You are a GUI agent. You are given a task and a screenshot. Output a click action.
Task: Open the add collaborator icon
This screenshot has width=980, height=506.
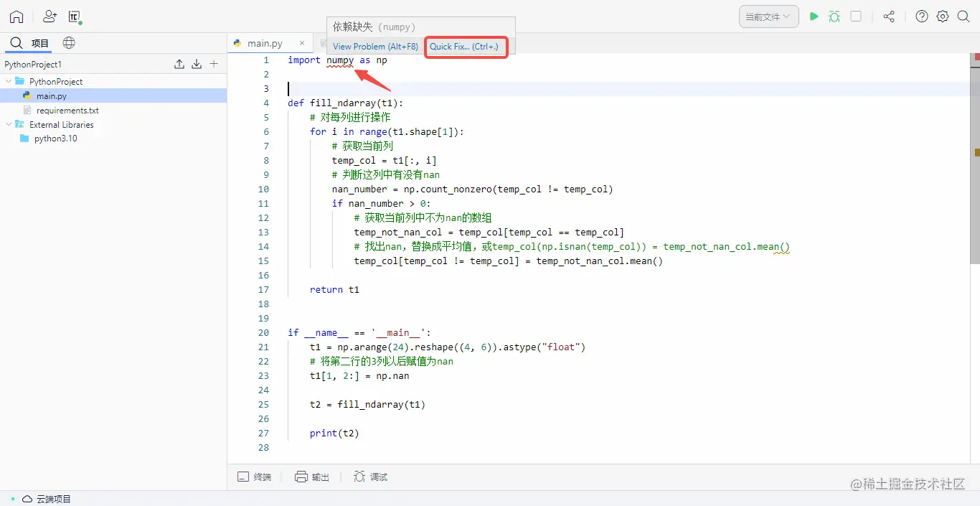pyautogui.click(x=50, y=16)
